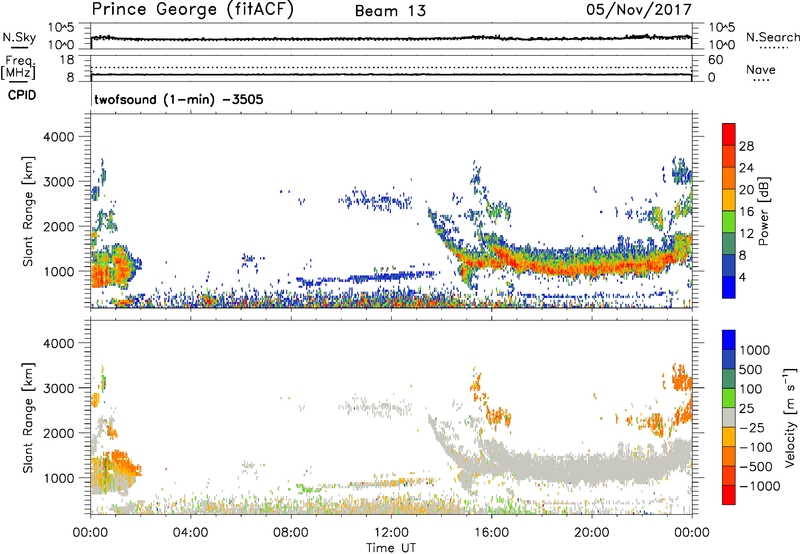Pick the red bottom Velocity bar segment
This screenshot has width=800, height=554.
pos(729,495)
